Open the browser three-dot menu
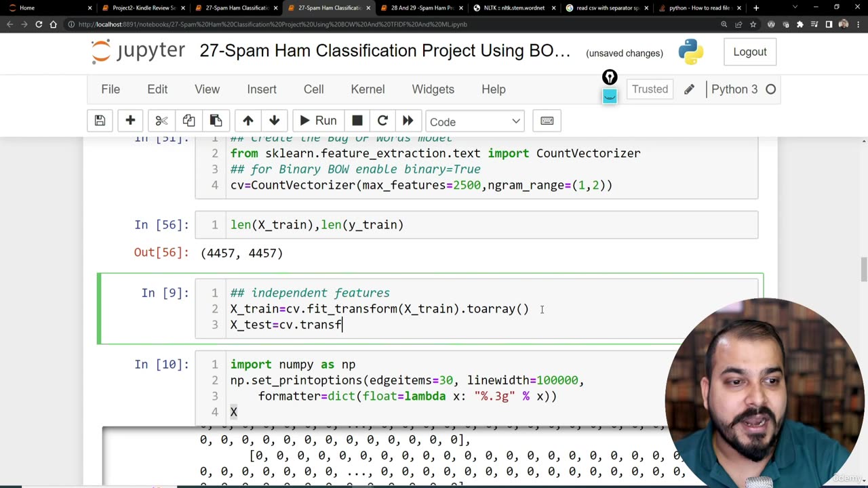 point(858,24)
